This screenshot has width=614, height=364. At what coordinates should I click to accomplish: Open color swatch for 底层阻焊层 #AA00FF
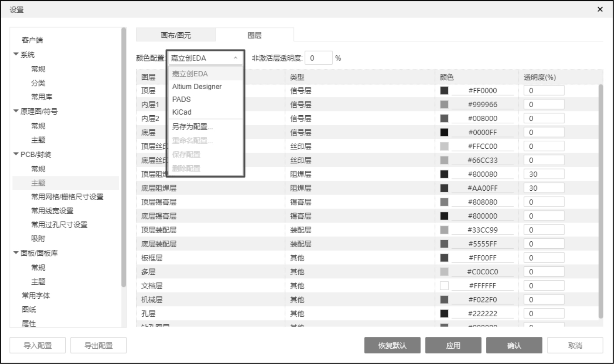pyautogui.click(x=444, y=188)
